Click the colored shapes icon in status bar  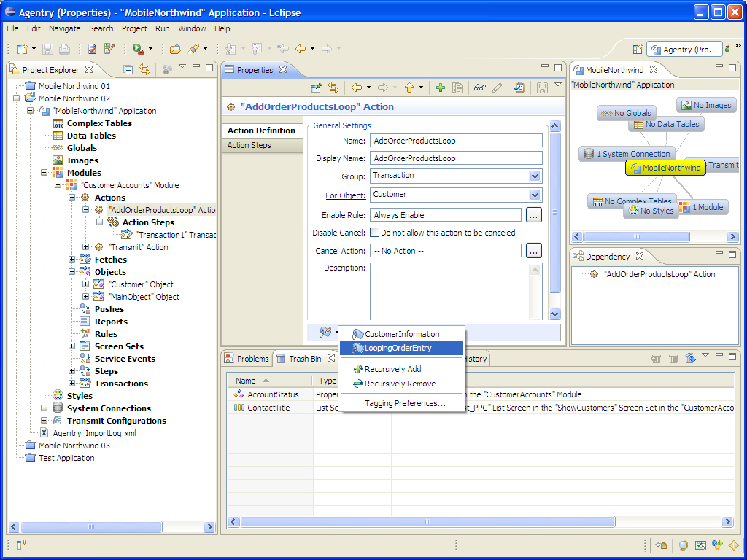[x=717, y=545]
